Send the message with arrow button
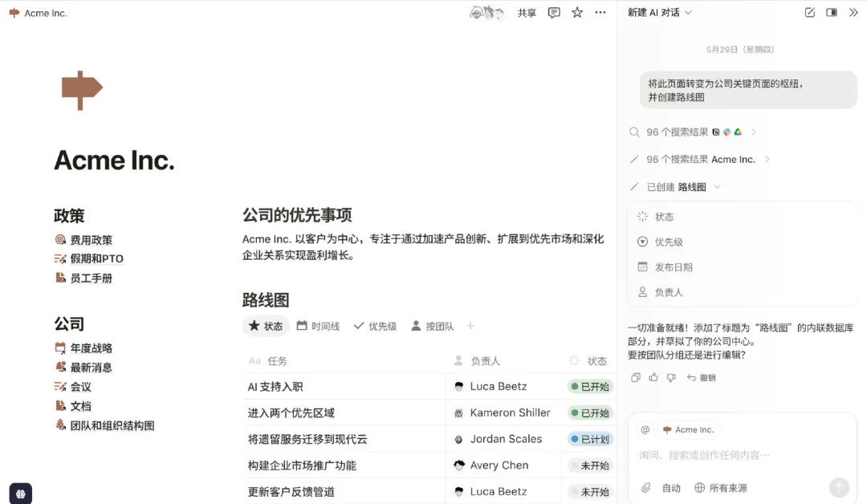Viewport: 867px width, 504px height. pos(839,487)
